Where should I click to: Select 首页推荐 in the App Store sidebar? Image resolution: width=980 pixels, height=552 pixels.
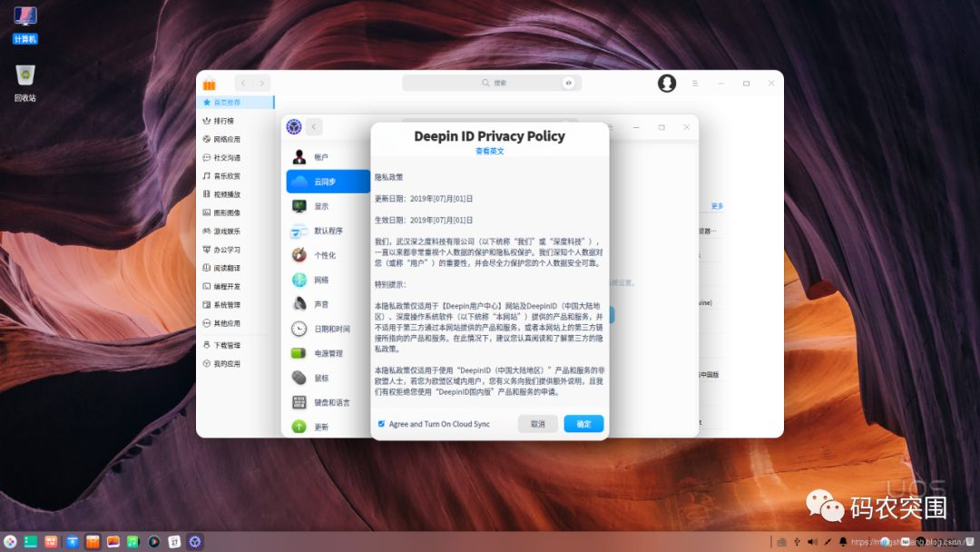(x=236, y=102)
